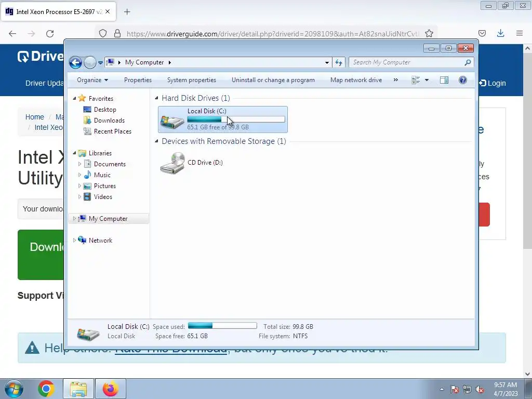Click the Firefox taskbar button
Image resolution: width=532 pixels, height=399 pixels.
point(111,389)
